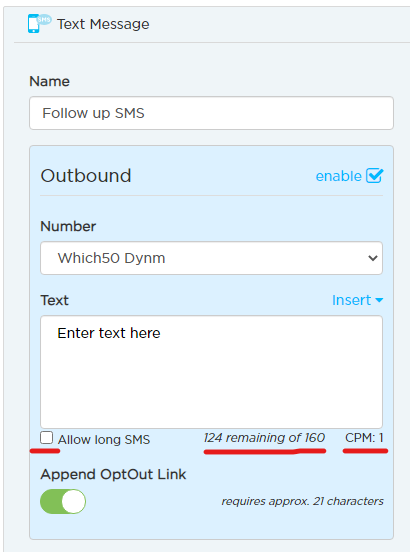
Task: Click the Text field label
Action: pyautogui.click(x=55, y=300)
